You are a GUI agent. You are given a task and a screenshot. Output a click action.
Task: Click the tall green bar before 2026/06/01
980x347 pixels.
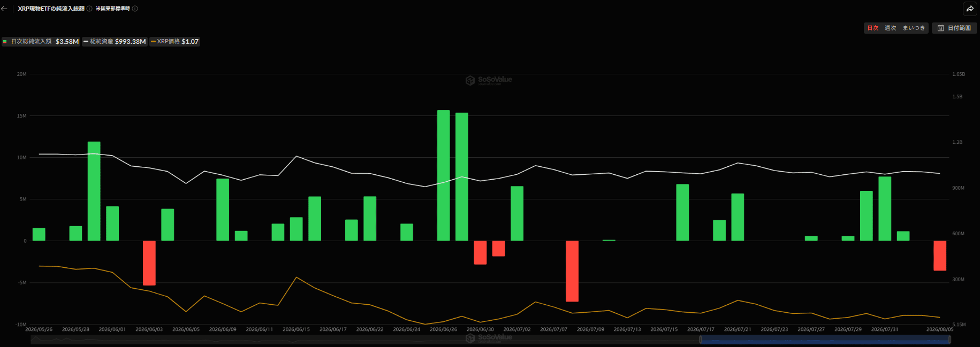point(94,191)
